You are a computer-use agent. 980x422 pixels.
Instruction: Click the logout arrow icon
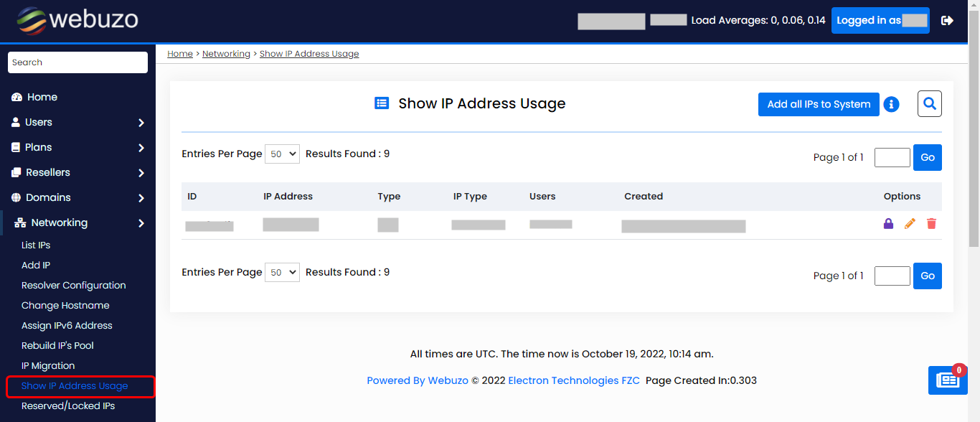click(x=947, y=21)
